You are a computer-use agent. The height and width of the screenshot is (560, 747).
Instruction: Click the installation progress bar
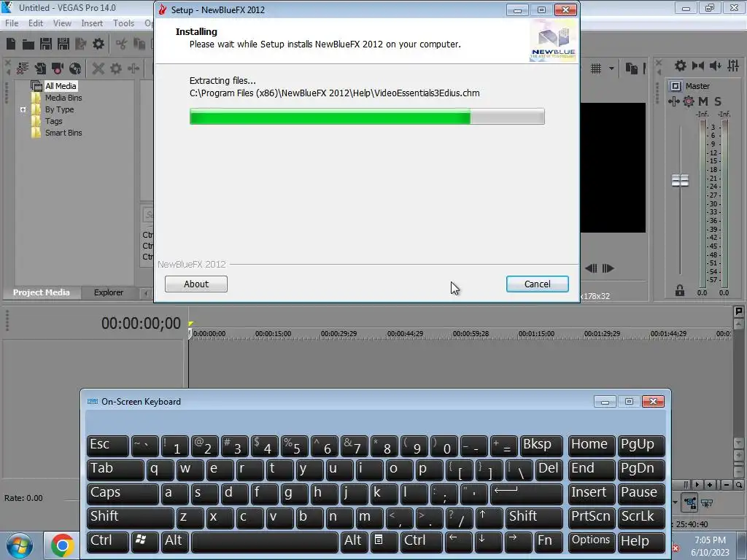(367, 116)
